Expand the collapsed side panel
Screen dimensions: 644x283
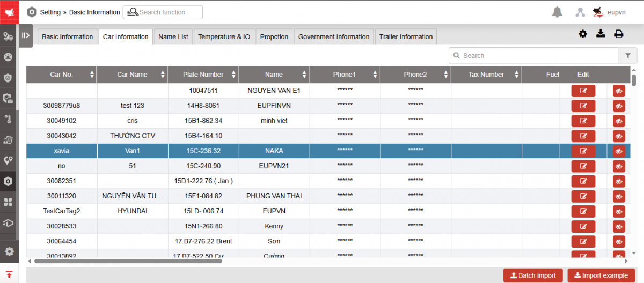click(25, 36)
